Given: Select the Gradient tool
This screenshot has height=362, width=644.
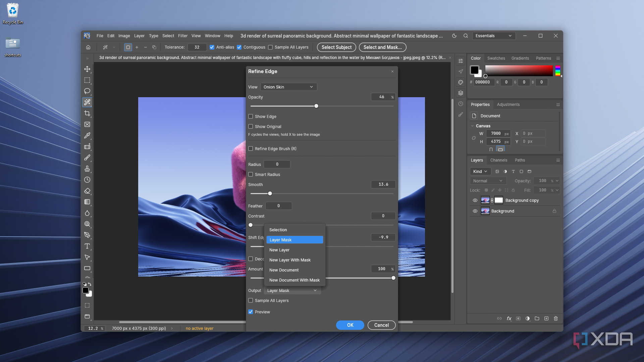Looking at the screenshot, I should click(87, 202).
